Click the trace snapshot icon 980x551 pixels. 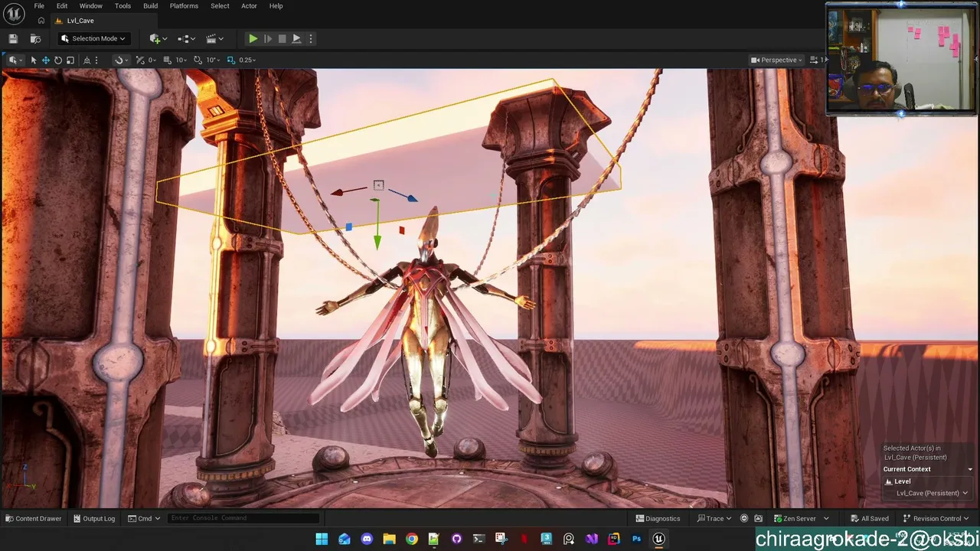(x=758, y=518)
